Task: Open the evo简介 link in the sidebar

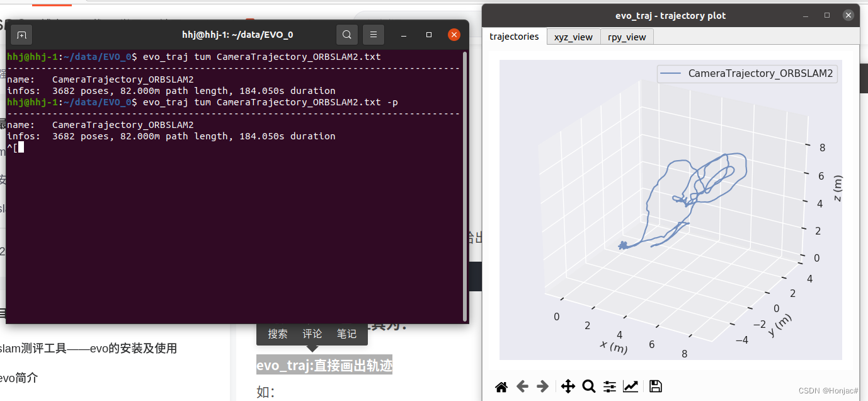Action: tap(20, 378)
